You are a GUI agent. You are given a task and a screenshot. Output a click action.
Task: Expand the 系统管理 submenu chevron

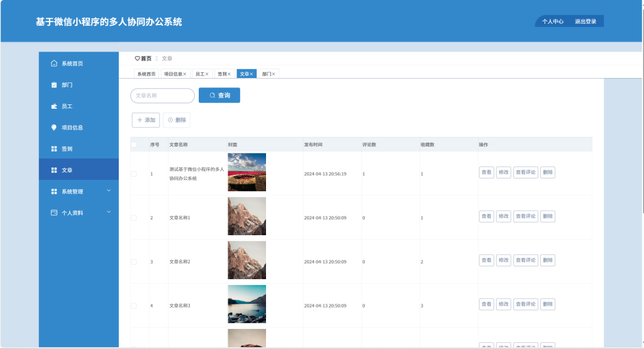click(x=109, y=191)
